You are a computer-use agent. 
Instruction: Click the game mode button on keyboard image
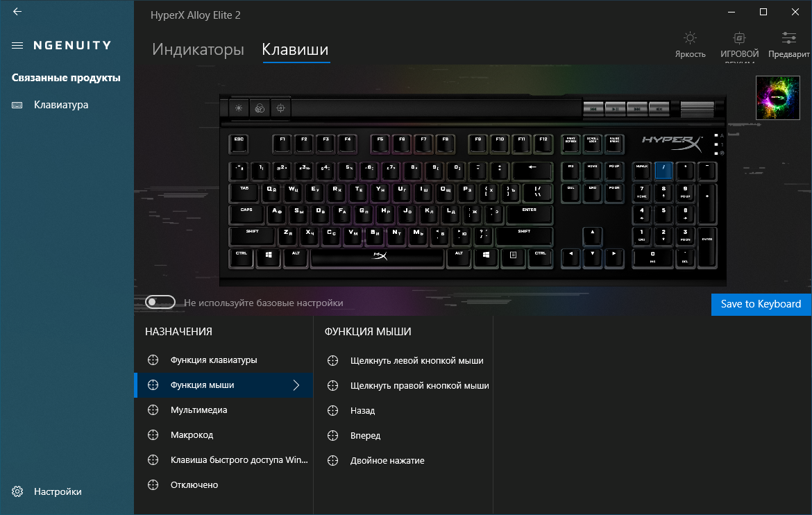[280, 108]
